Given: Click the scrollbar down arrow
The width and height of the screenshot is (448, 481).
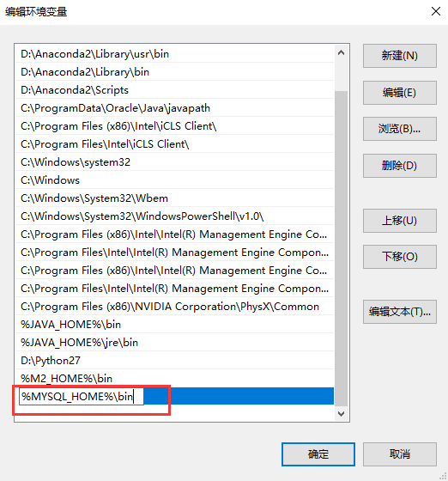Looking at the screenshot, I should [x=341, y=414].
